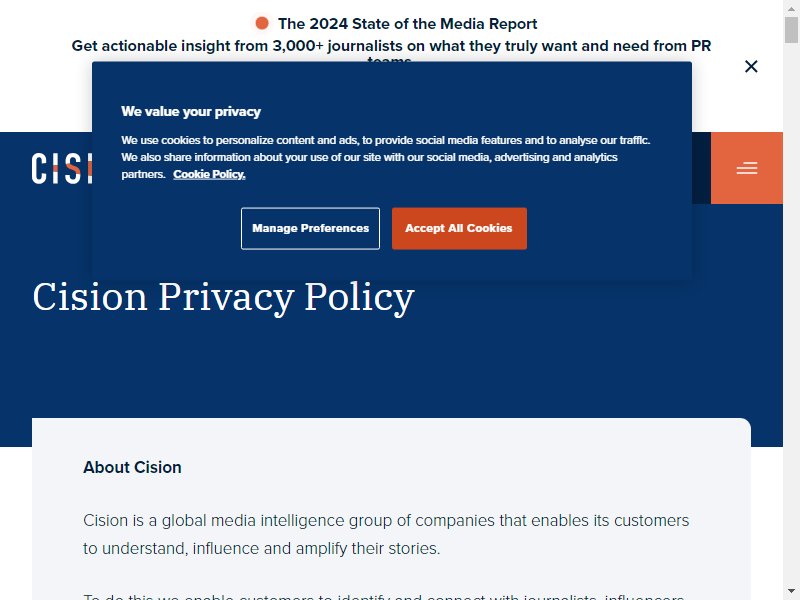Open the orange hamburger menu
Screen dimensions: 800x600
(746, 168)
